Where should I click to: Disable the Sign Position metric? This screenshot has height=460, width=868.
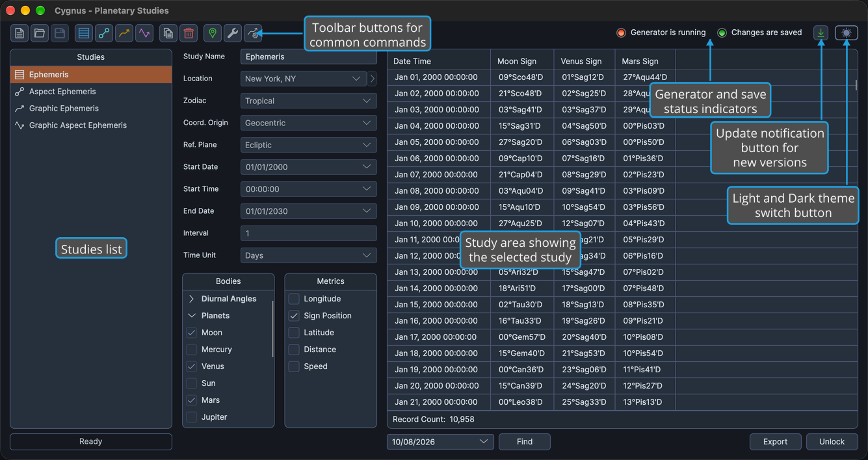pos(294,316)
